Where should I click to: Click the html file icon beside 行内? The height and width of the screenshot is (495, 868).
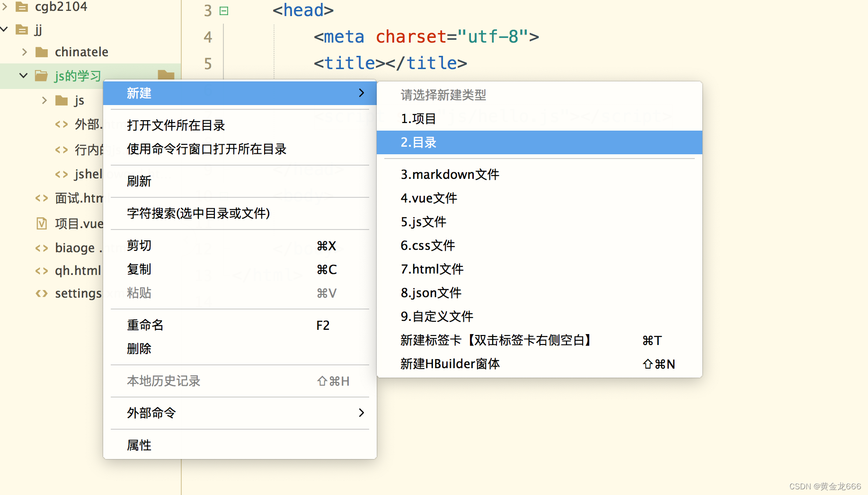(x=62, y=150)
